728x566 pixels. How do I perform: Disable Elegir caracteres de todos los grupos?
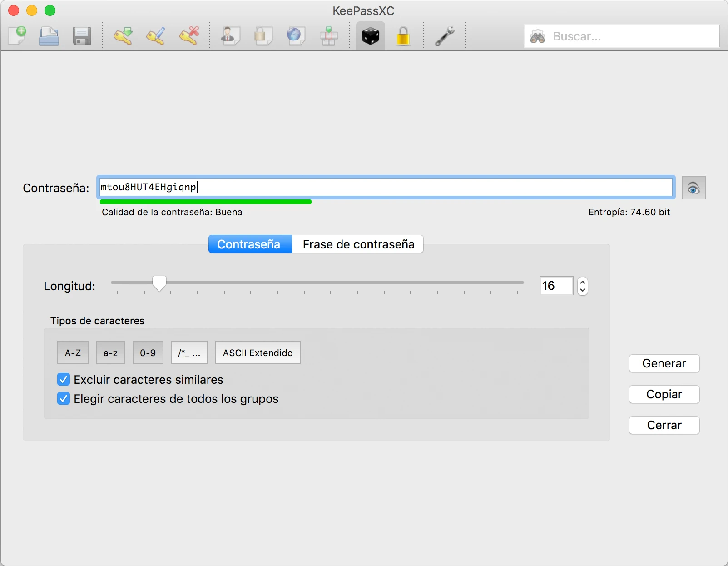click(x=64, y=398)
